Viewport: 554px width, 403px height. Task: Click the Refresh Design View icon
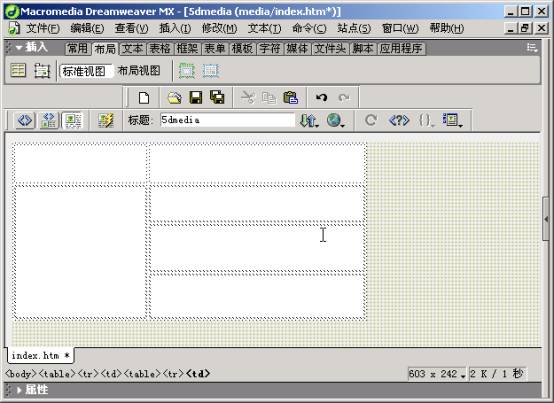(371, 120)
